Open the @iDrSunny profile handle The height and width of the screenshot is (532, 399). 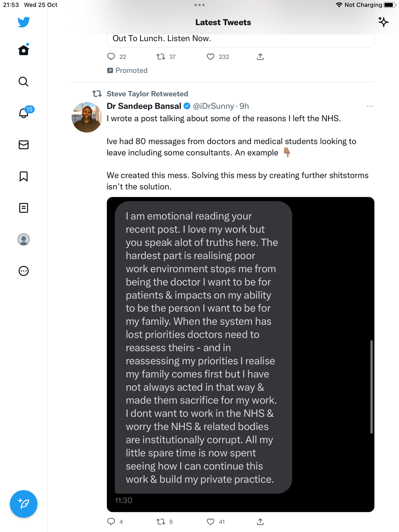pos(214,106)
